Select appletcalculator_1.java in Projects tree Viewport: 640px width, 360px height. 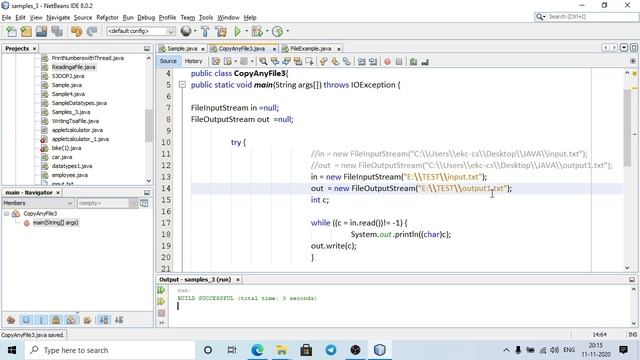click(80, 139)
